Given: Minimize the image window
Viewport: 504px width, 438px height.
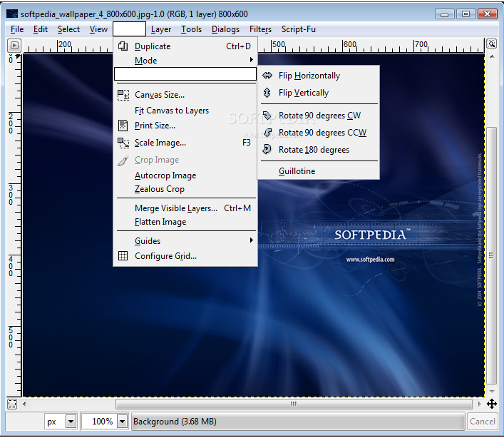Looking at the screenshot, I should pos(445,14).
